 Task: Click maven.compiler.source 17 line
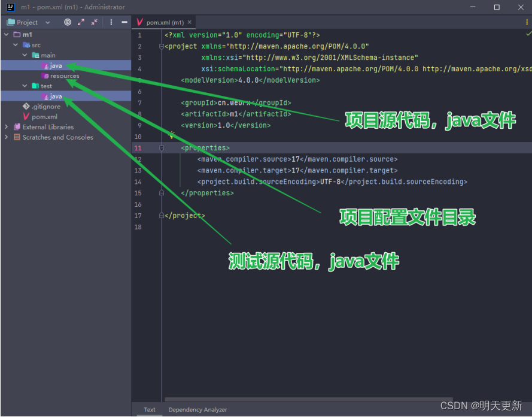point(297,159)
